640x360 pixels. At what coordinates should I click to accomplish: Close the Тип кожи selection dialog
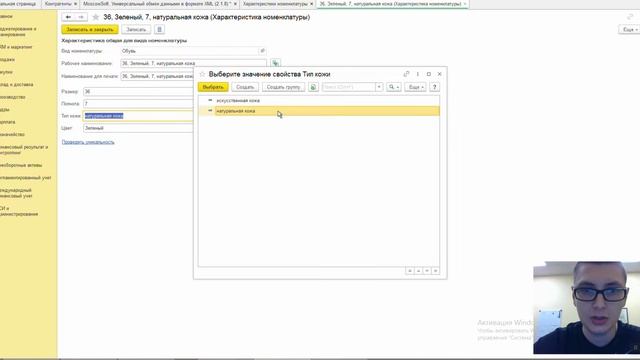pos(440,74)
